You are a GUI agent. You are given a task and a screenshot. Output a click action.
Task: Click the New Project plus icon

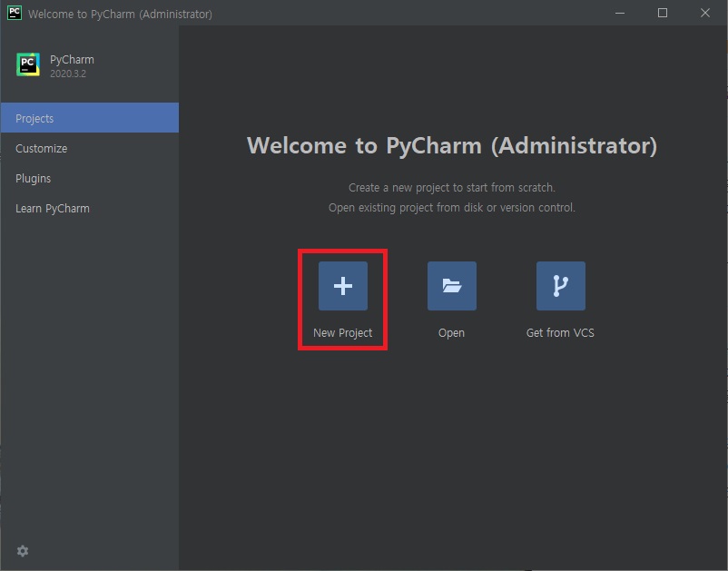(x=342, y=285)
